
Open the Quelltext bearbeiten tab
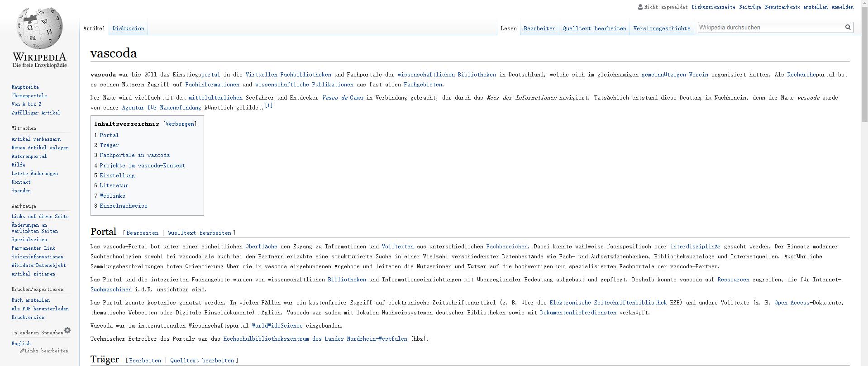click(594, 29)
